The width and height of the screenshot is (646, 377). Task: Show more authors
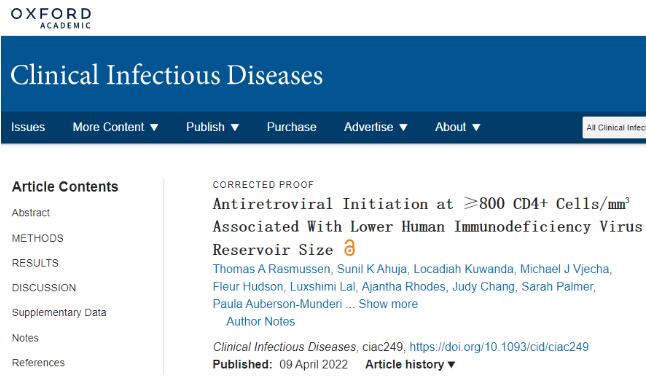[388, 304]
